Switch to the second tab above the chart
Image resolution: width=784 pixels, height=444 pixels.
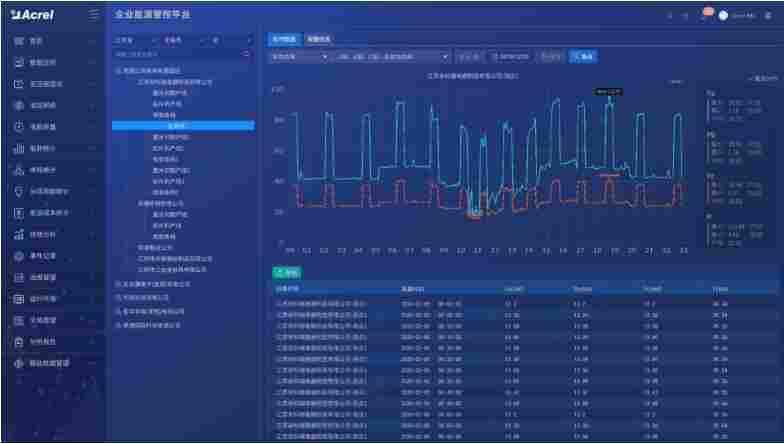319,39
